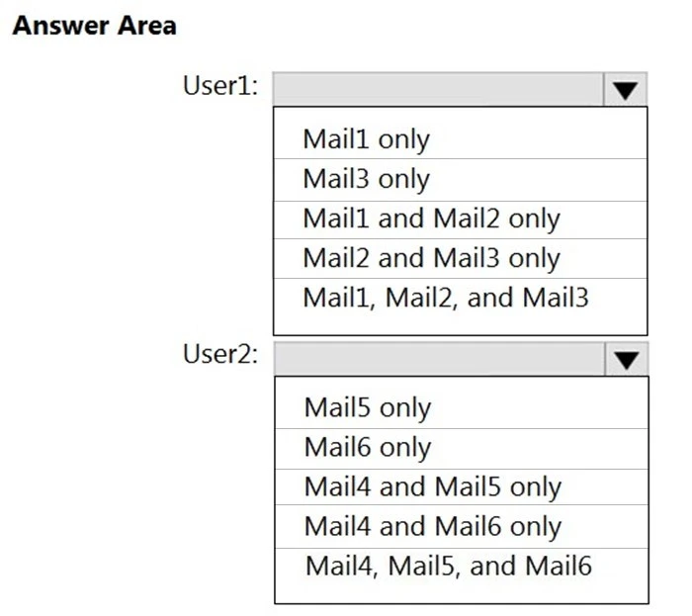
Task: Click the 'Answer Area' heading
Action: click(94, 27)
